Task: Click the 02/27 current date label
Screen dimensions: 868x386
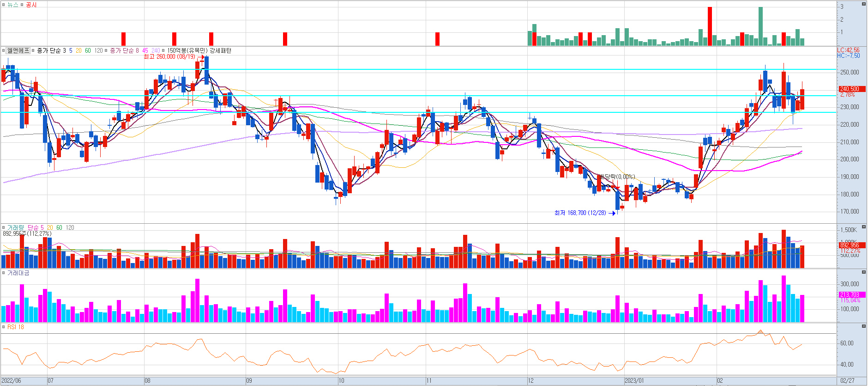Action: point(847,381)
